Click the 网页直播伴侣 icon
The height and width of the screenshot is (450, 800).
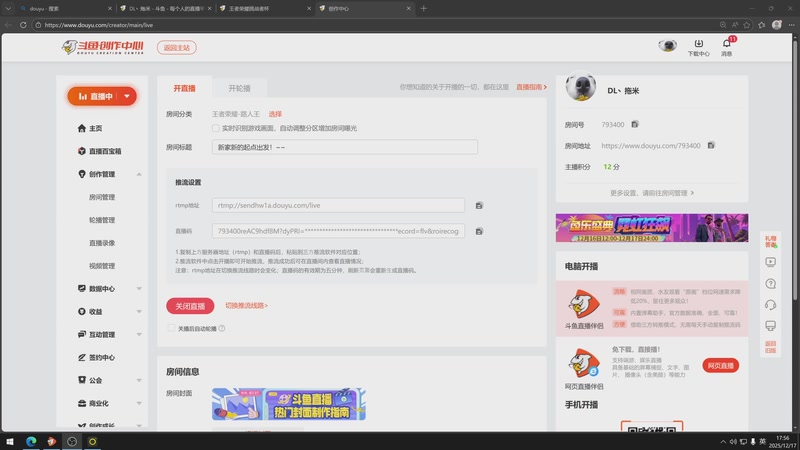click(x=584, y=363)
